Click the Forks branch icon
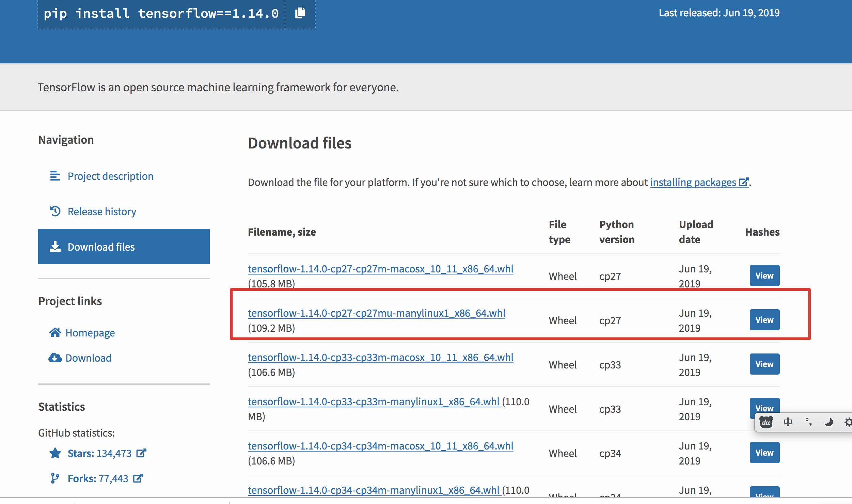 click(55, 478)
